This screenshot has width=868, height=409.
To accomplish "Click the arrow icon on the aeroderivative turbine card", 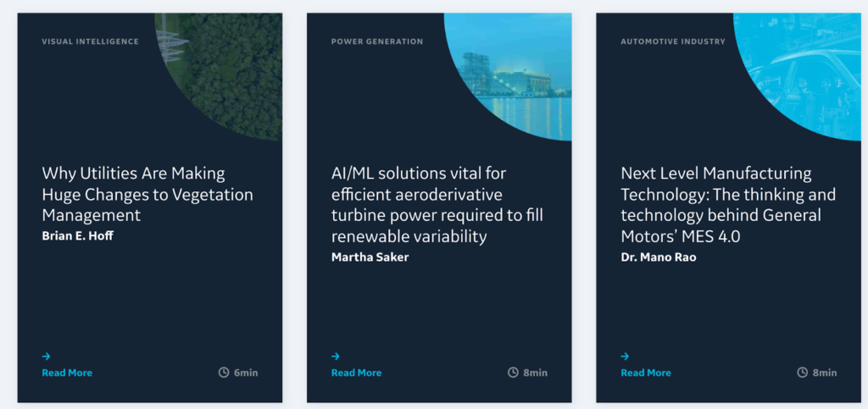I will 336,356.
